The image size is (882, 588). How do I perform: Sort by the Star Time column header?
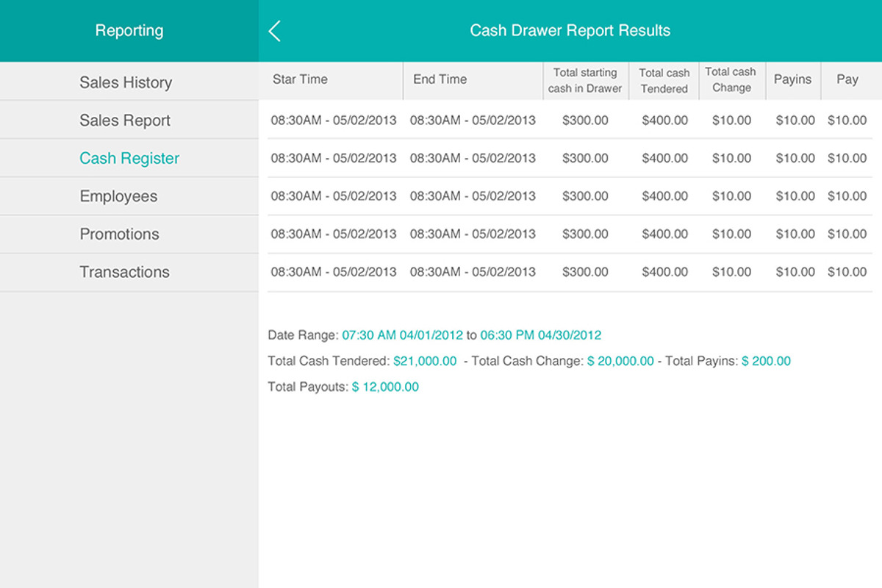[x=331, y=80]
